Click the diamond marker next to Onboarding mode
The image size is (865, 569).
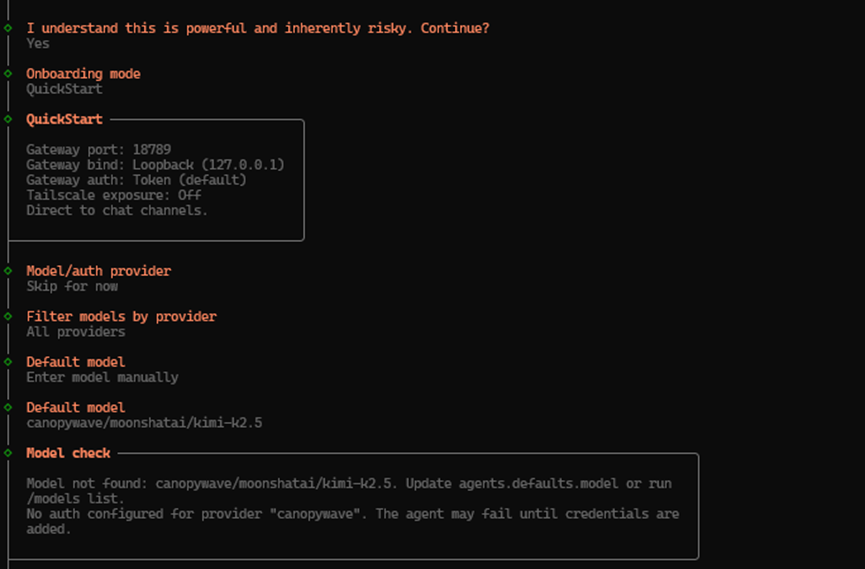(x=8, y=73)
